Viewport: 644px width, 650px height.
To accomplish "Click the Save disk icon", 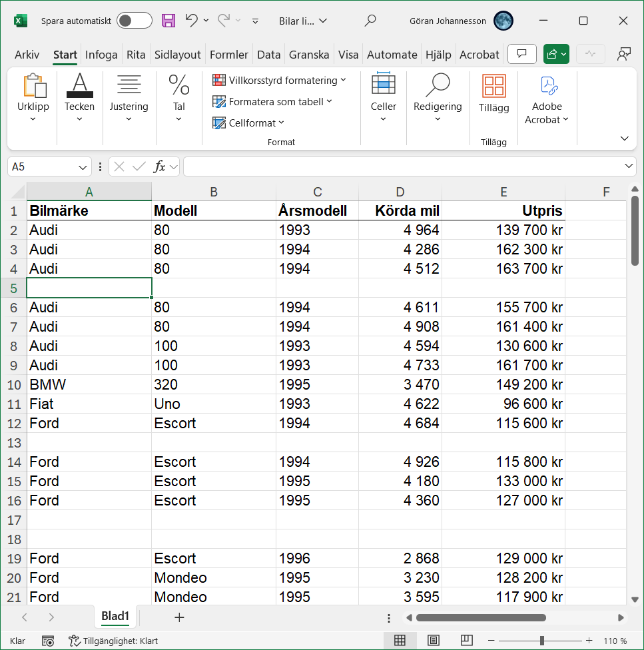I will pyautogui.click(x=168, y=21).
